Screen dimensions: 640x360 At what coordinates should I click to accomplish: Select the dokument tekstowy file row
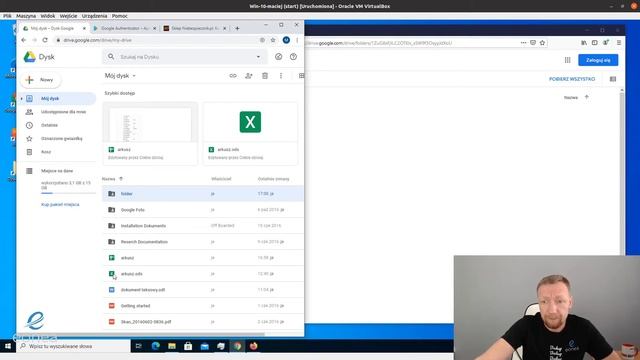202,290
